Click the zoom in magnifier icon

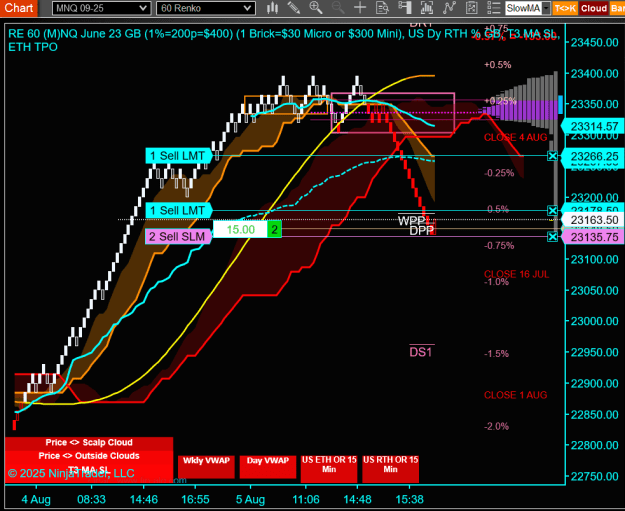coord(316,8)
